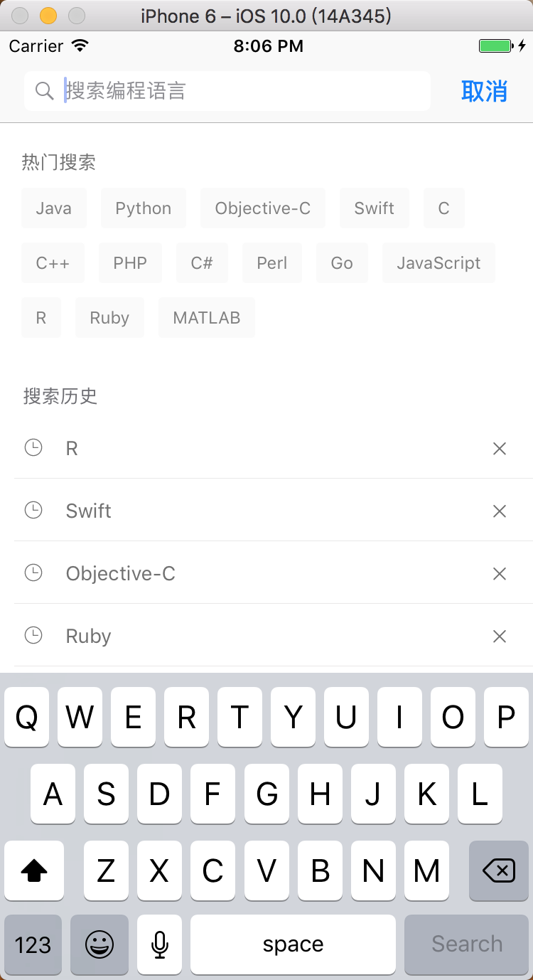Tap the C# hot search tag
This screenshot has width=533, height=980.
point(202,263)
